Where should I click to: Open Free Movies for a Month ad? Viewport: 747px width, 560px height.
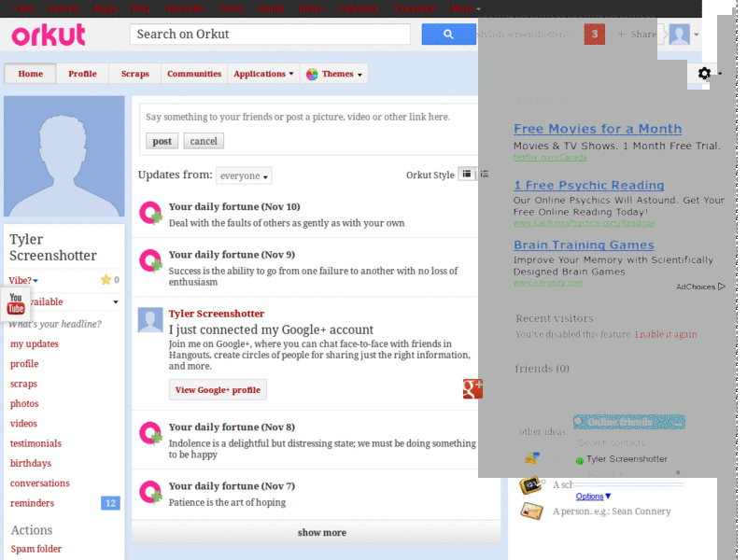598,129
